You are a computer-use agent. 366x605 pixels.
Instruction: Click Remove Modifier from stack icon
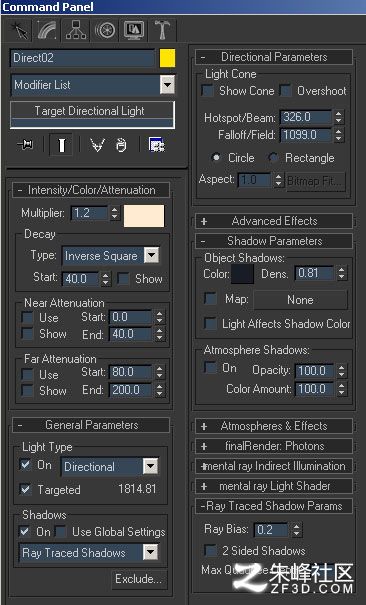[x=121, y=145]
